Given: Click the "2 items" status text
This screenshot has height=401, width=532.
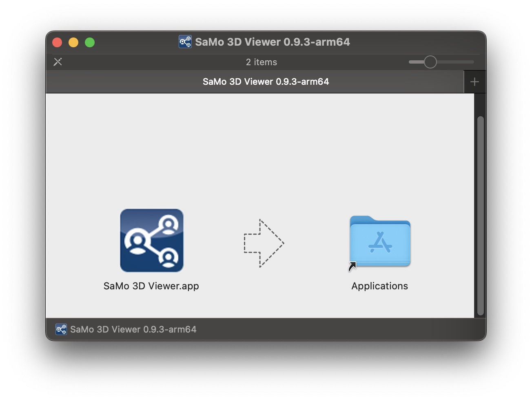Looking at the screenshot, I should coord(261,62).
